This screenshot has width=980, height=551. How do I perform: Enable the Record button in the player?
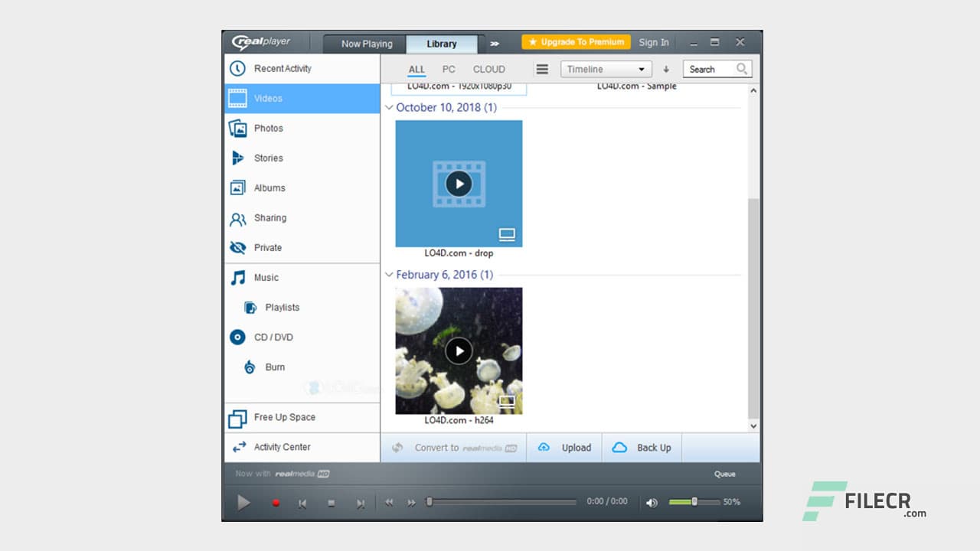tap(276, 502)
